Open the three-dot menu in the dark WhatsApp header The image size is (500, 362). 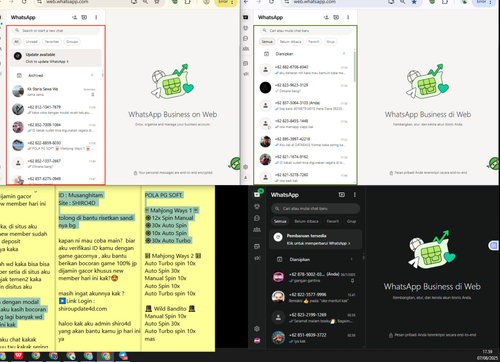355,195
